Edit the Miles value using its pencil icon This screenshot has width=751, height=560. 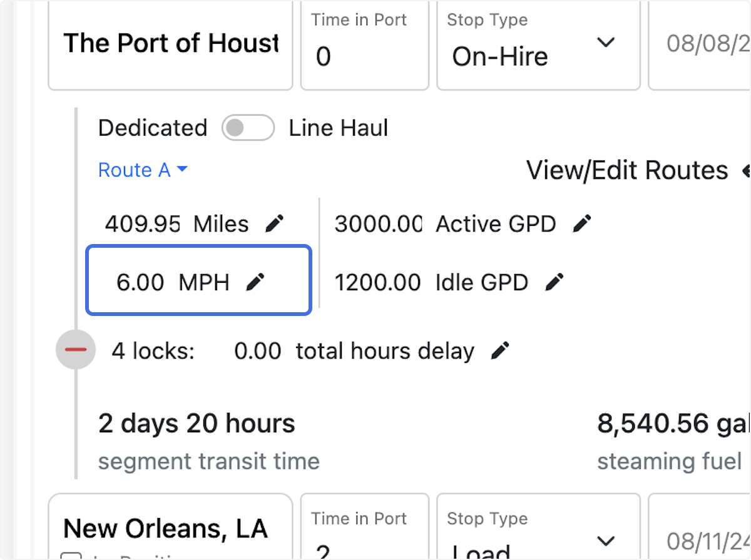(275, 223)
